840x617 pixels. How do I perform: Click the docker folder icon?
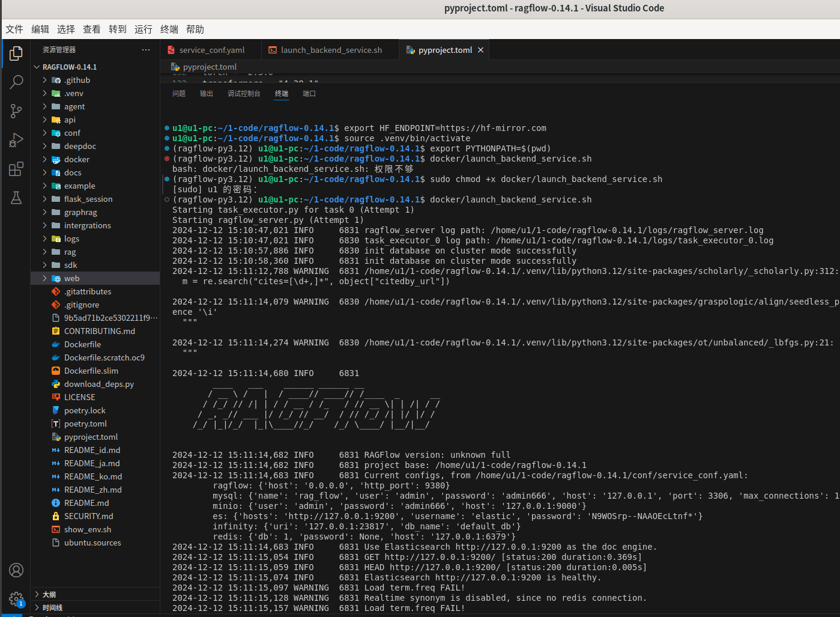click(56, 159)
